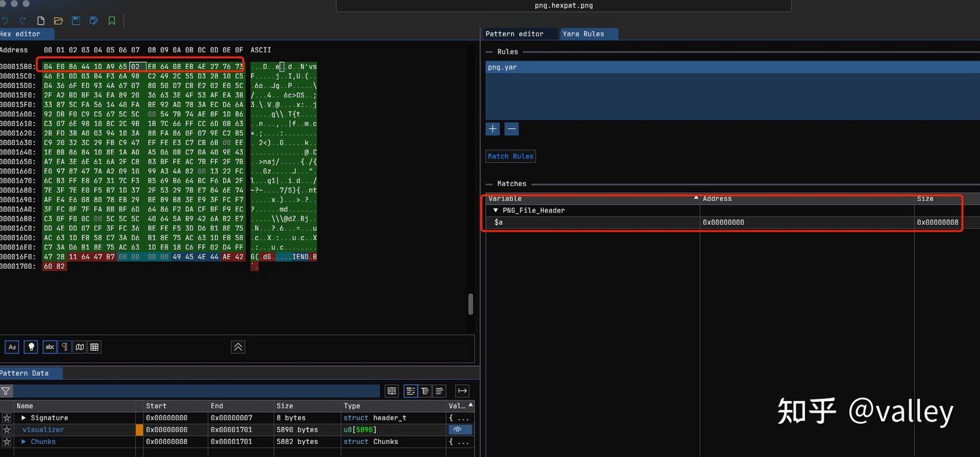Collapse the PNG_File_Header match entry
Screen dimensions: 980x457
click(495, 210)
